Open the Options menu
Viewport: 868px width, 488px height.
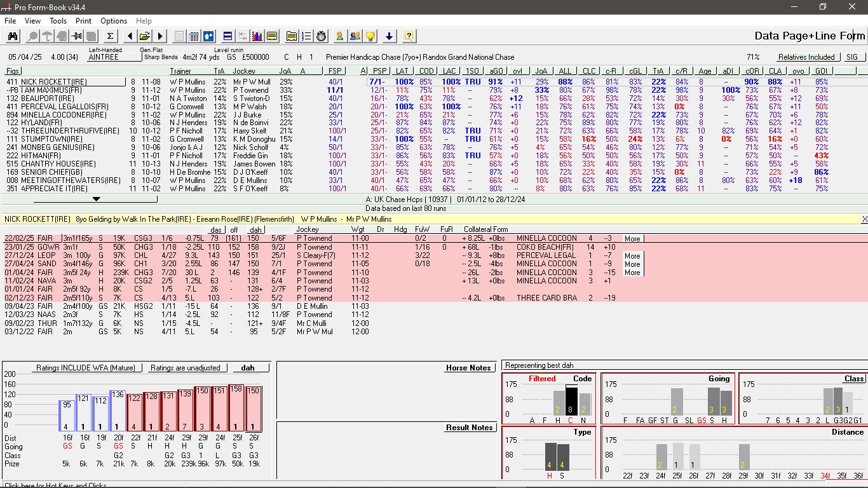(114, 21)
